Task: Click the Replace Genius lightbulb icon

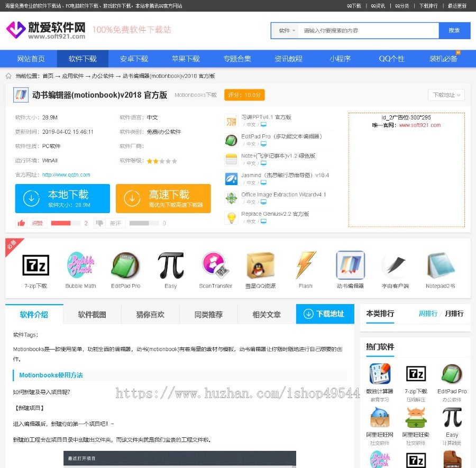Action: [x=231, y=218]
